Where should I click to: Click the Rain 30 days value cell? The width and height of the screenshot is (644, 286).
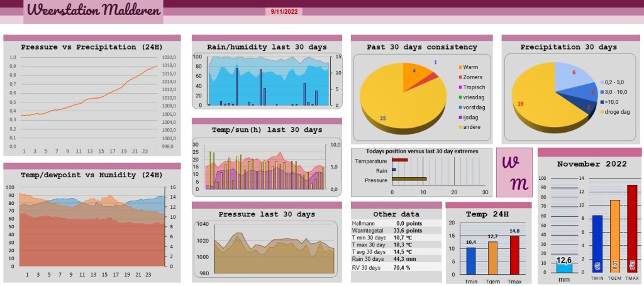pos(407,259)
